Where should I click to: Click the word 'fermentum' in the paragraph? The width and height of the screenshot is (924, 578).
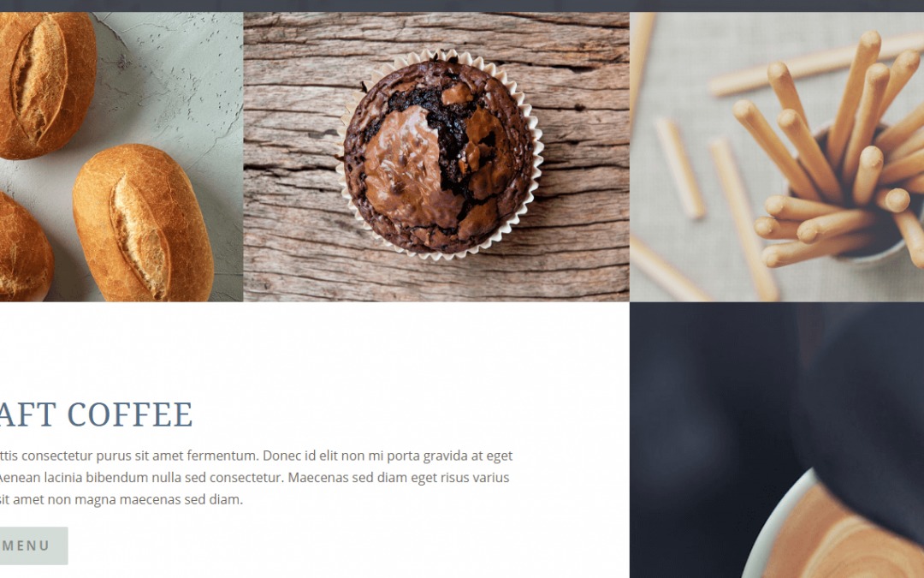[x=226, y=456]
